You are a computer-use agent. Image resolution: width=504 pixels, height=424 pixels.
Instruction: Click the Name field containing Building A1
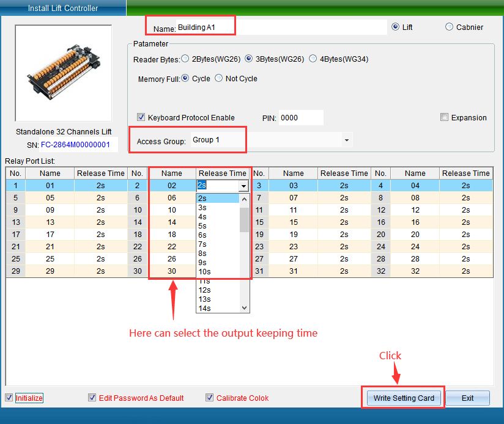281,27
